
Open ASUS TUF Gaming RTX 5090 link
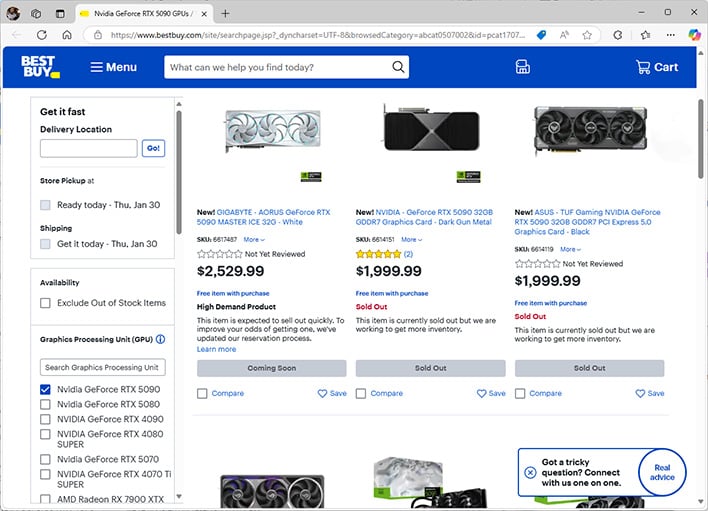coord(587,222)
